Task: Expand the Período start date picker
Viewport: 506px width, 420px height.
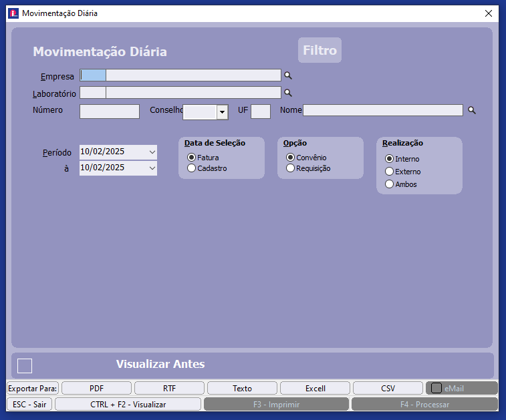Action: point(152,152)
